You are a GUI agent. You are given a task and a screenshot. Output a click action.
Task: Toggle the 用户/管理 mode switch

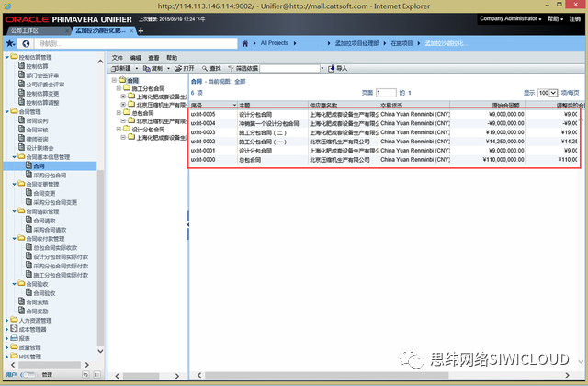pyautogui.click(x=29, y=375)
